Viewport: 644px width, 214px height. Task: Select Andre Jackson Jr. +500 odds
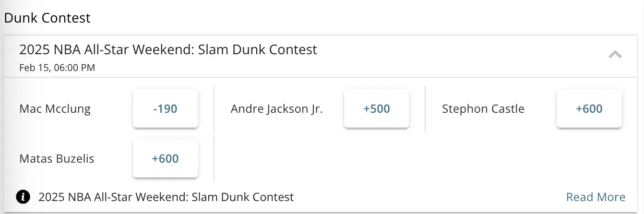[377, 109]
